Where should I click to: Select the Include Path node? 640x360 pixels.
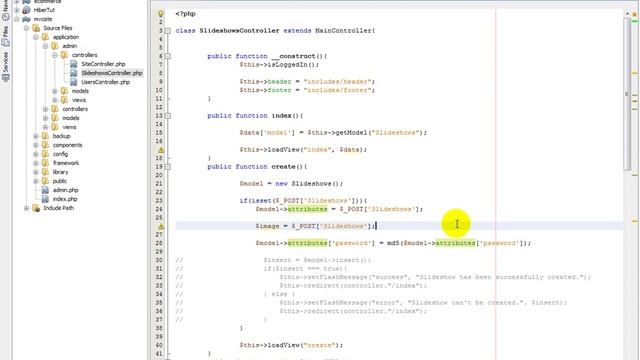pyautogui.click(x=58, y=208)
